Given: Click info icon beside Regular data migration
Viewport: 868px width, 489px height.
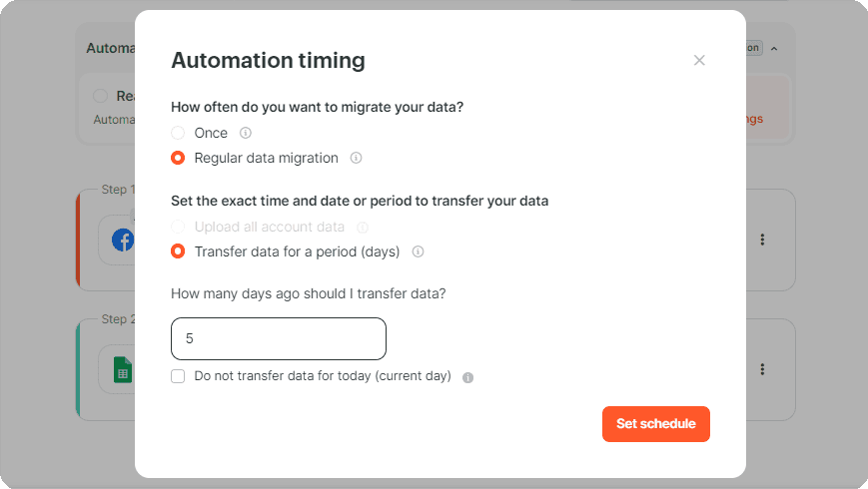Looking at the screenshot, I should tap(356, 159).
